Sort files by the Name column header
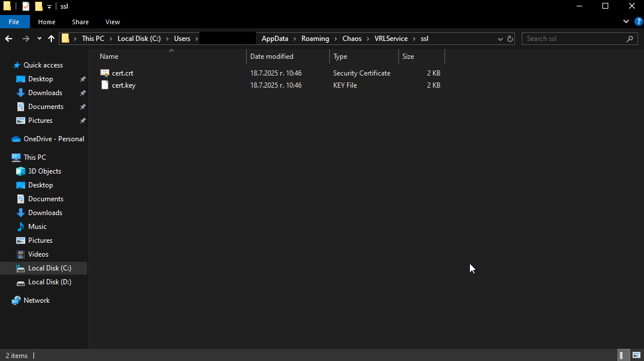 click(x=110, y=56)
